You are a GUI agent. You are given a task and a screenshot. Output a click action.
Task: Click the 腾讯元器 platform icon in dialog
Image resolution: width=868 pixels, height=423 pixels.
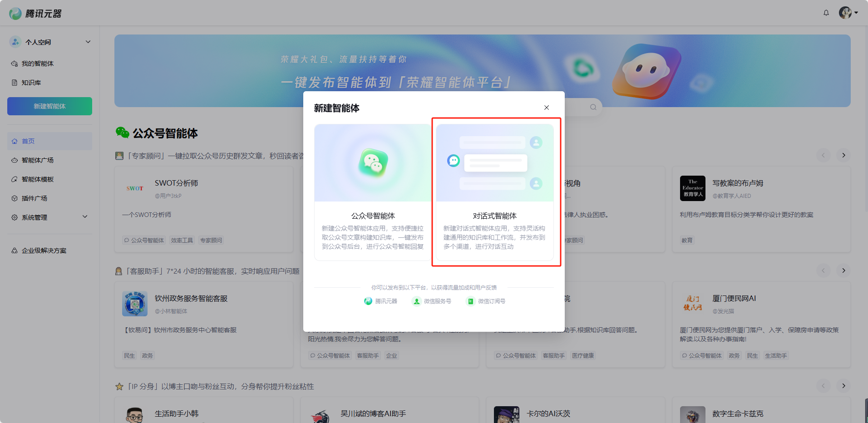point(368,301)
